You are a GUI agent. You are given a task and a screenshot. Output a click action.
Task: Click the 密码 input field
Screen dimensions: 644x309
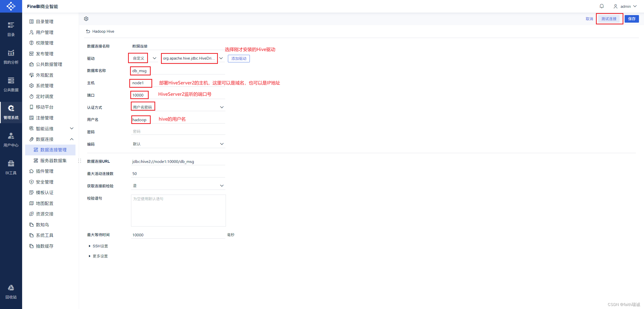(178, 131)
